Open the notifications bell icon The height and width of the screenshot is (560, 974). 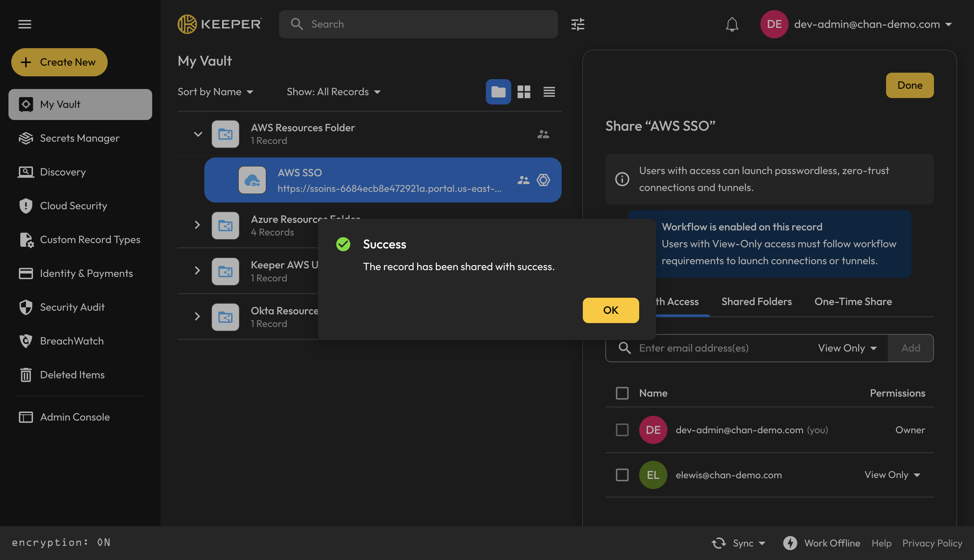(x=732, y=24)
